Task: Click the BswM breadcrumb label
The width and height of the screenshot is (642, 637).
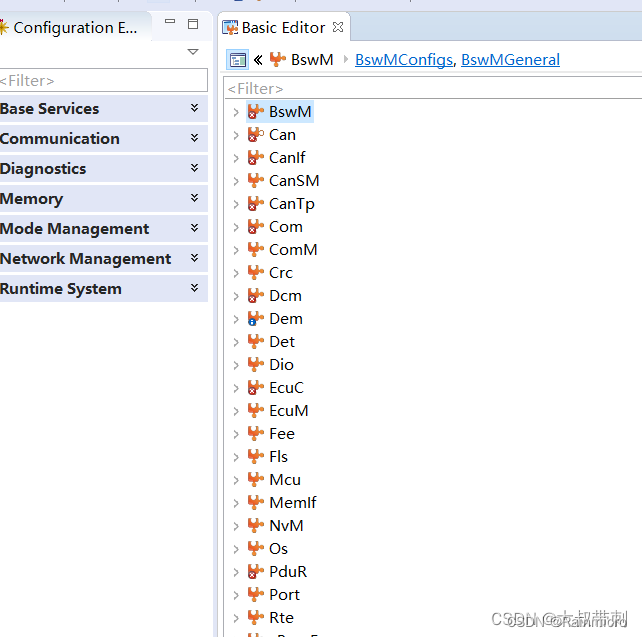Action: pos(312,60)
